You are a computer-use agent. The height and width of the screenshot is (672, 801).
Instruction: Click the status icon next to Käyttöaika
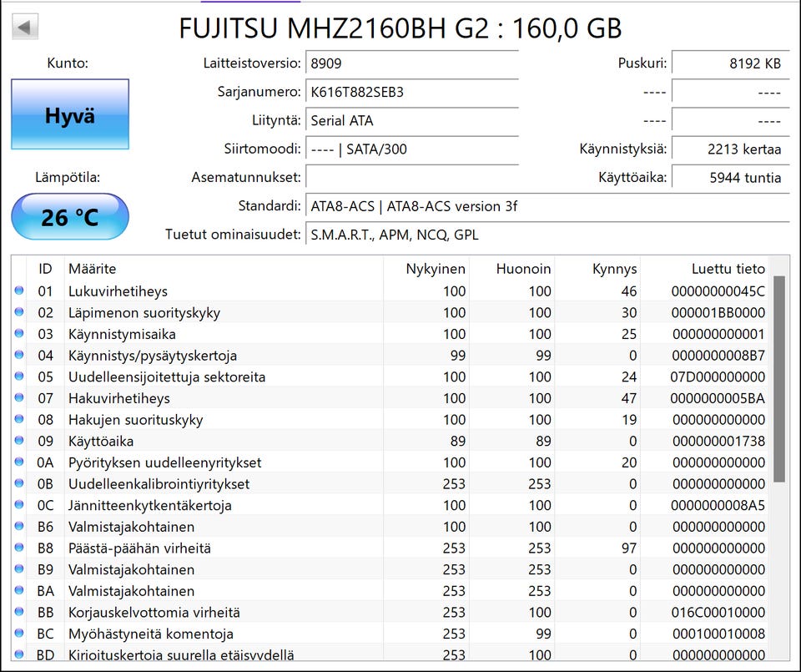point(19,441)
